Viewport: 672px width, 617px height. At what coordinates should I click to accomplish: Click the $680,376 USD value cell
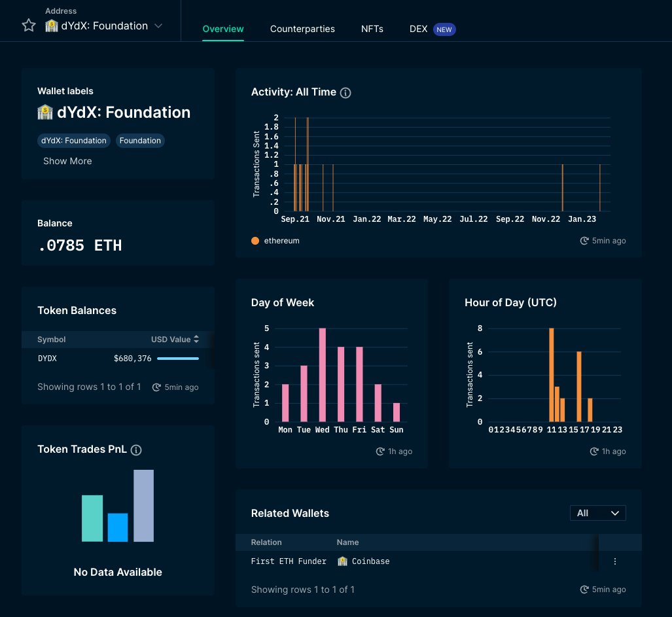[132, 358]
